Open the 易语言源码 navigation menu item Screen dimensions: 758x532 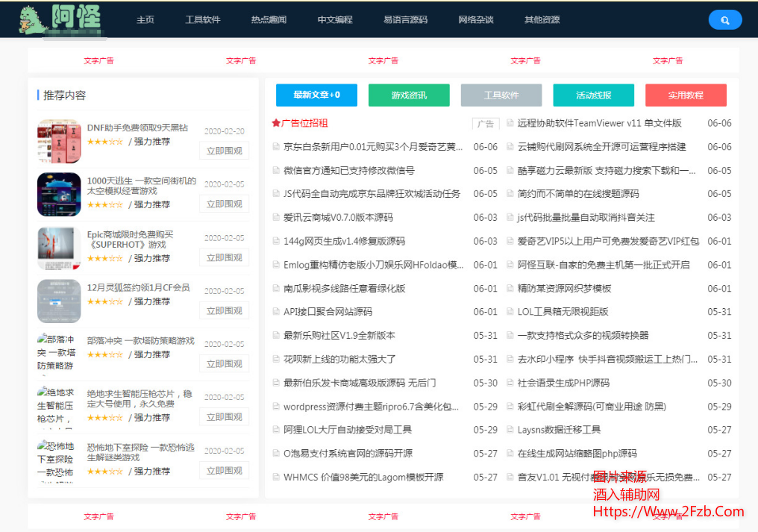tap(405, 20)
